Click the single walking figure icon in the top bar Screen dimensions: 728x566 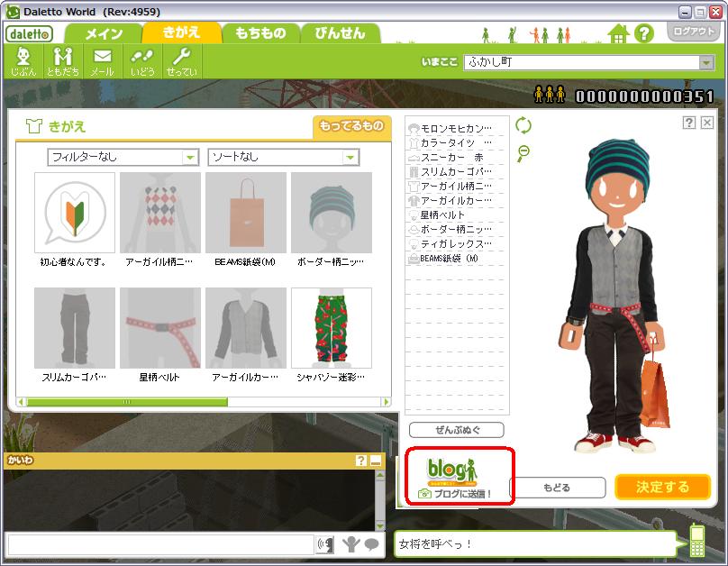[x=486, y=35]
